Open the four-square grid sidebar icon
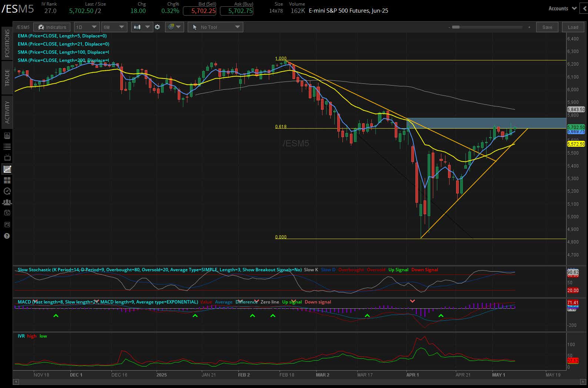 point(7,180)
